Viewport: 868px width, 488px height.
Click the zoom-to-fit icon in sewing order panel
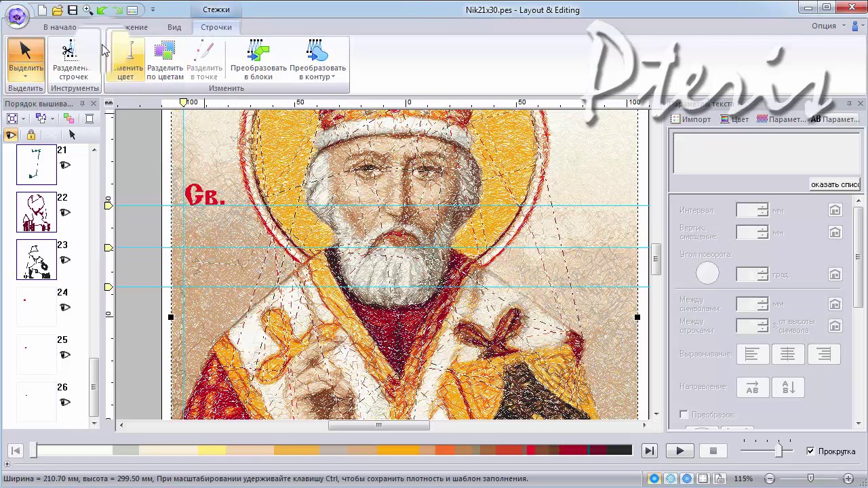pos(12,119)
